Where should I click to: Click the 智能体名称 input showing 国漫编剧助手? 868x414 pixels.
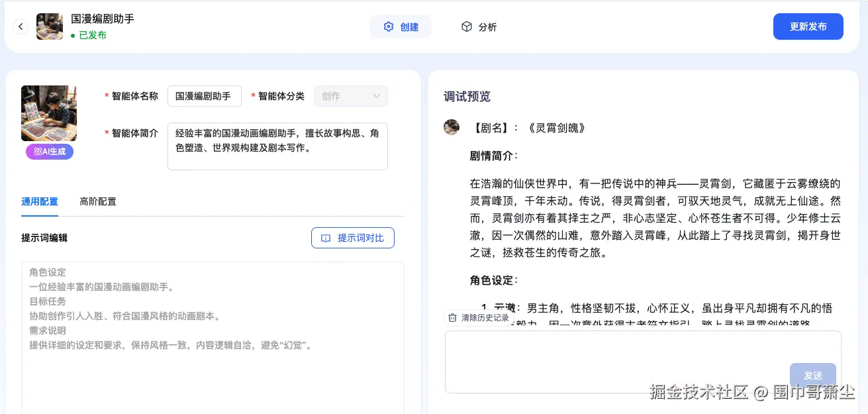pos(204,95)
